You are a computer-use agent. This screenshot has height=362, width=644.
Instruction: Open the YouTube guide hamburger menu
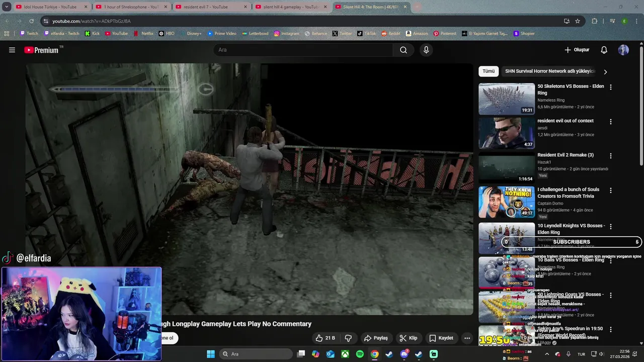[x=12, y=50]
